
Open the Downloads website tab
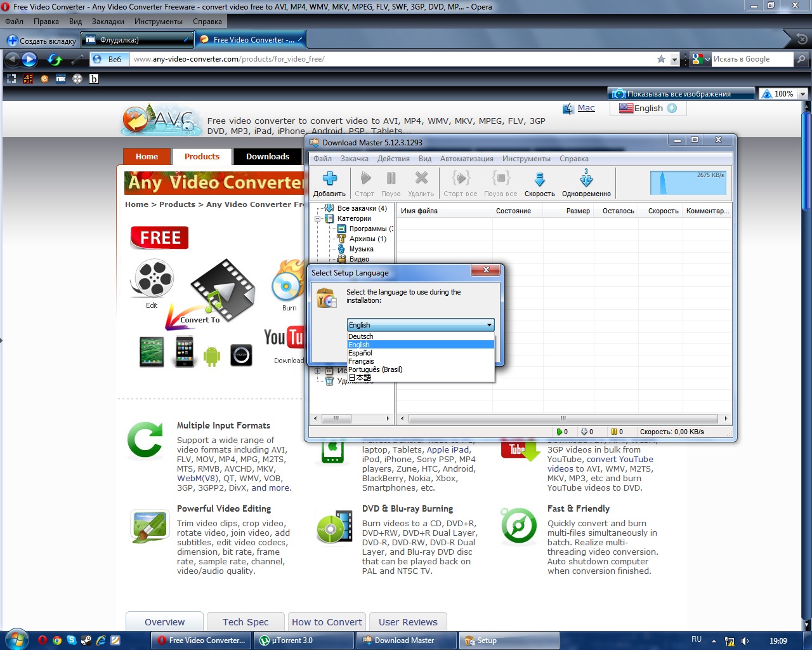(x=268, y=157)
